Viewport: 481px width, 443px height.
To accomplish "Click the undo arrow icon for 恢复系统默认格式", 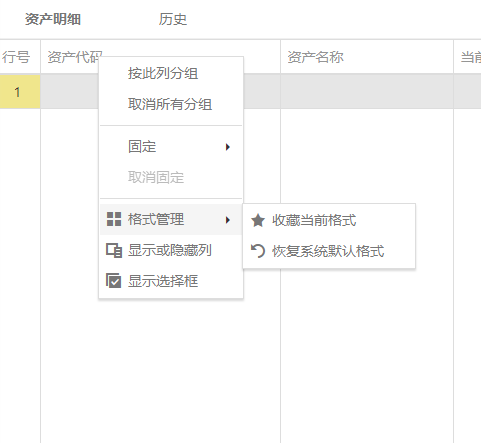I will coord(258,251).
